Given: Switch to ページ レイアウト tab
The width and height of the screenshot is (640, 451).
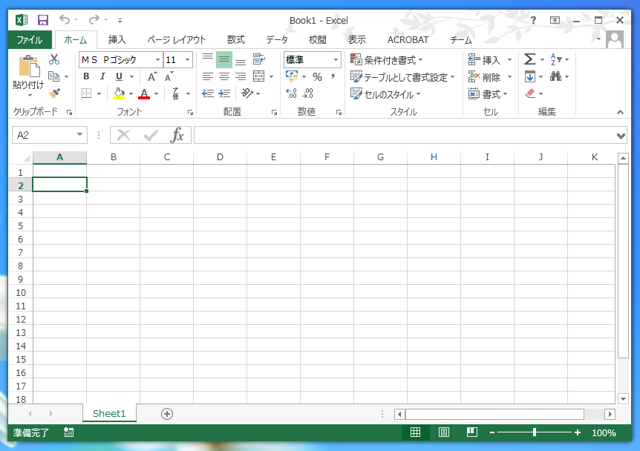Looking at the screenshot, I should click(x=176, y=40).
